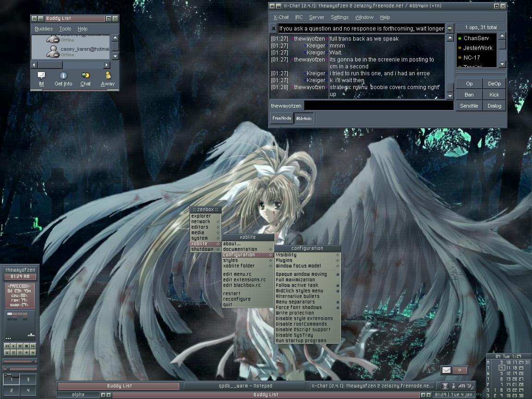532x399 pixels.
Task: Click the Op button in X-Chat
Action: (x=469, y=84)
